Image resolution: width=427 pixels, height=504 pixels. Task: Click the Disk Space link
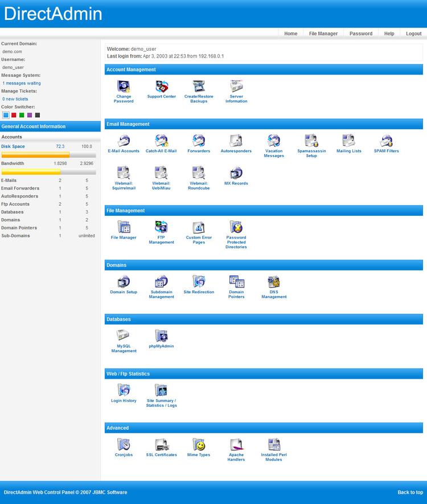click(13, 146)
